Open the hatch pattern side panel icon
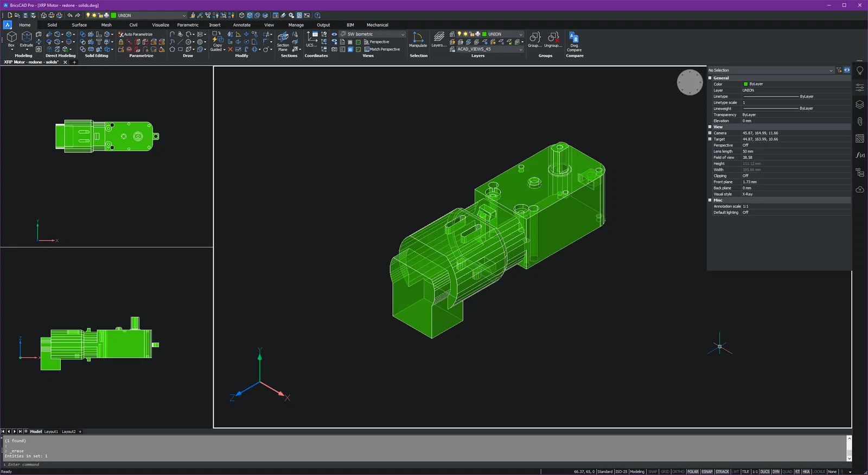The image size is (868, 475). [x=860, y=138]
